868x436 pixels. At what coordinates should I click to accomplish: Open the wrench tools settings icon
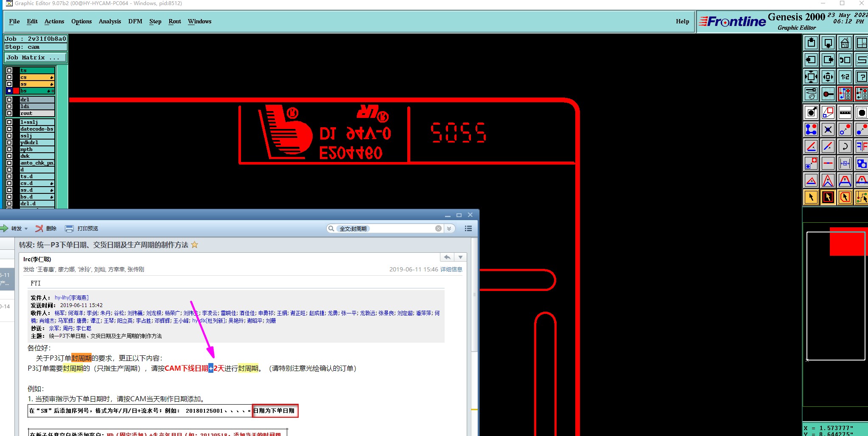click(x=811, y=94)
